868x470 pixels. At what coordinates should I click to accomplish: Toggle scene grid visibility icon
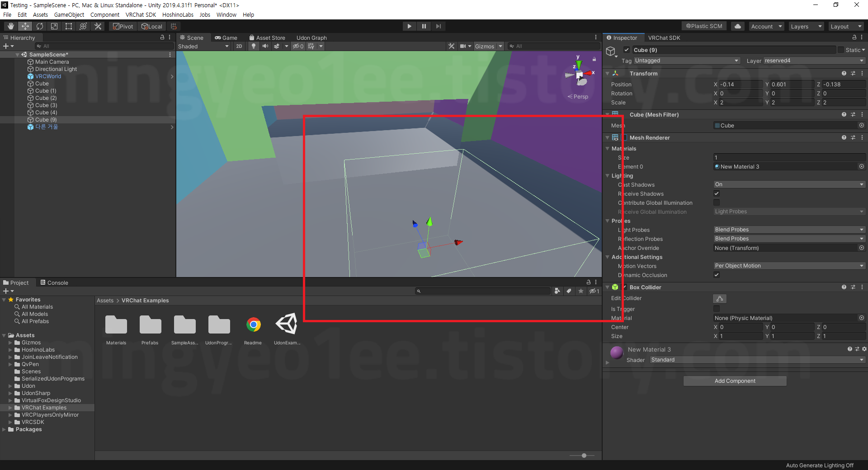point(311,46)
